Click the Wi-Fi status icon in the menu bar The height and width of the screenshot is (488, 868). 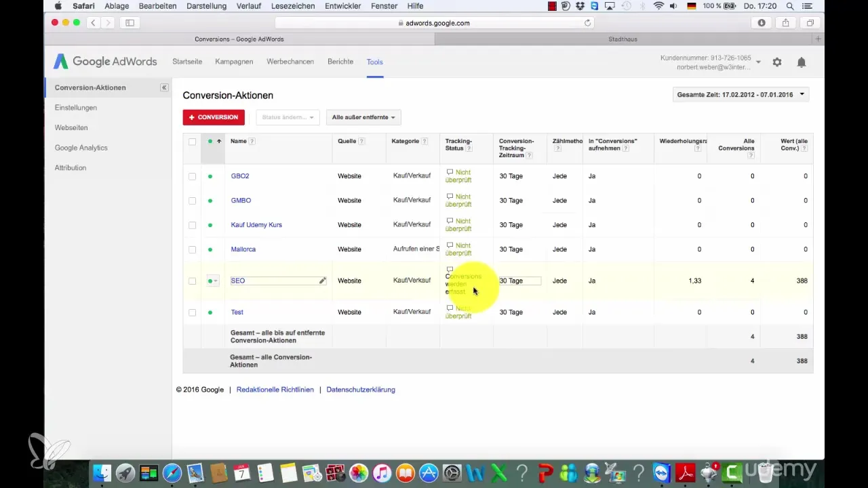coord(658,5)
